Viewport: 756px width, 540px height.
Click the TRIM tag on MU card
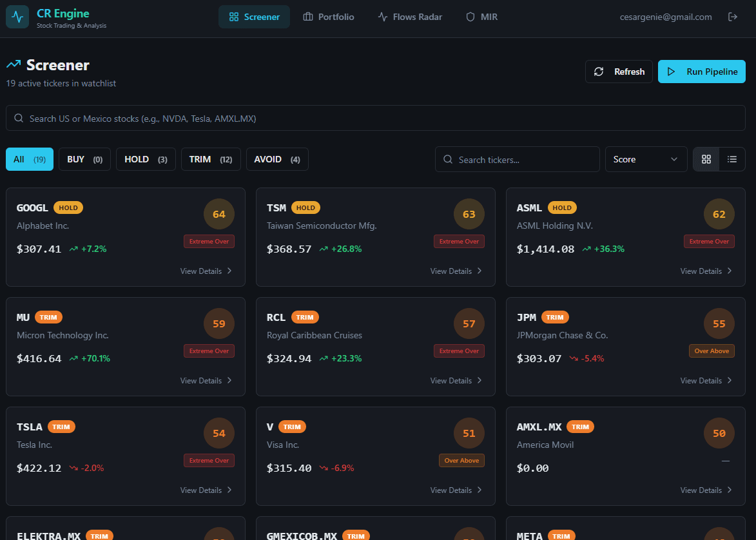pyautogui.click(x=48, y=317)
